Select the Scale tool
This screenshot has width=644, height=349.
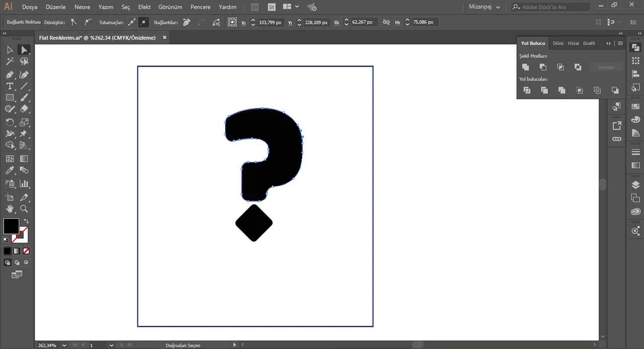pos(24,122)
